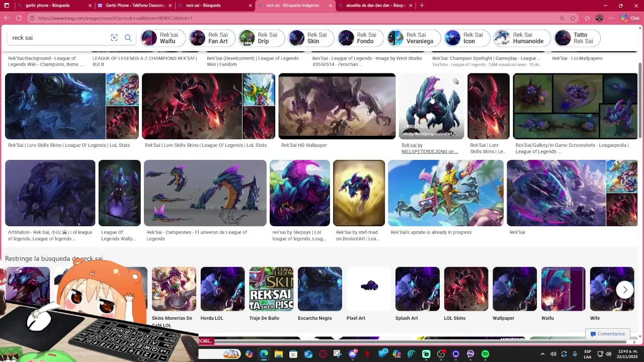644x362 pixels.
Task: Open the browser profile avatar
Action: (x=599, y=18)
